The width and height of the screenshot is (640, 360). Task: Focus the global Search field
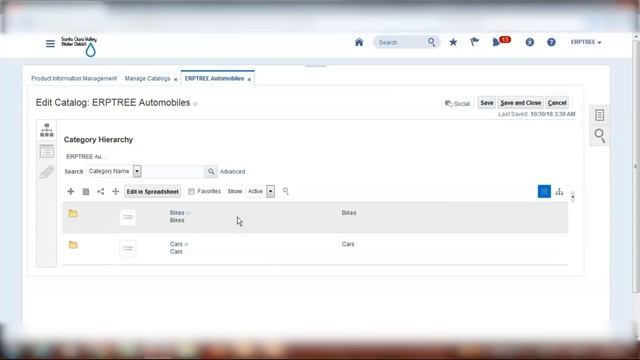point(401,42)
